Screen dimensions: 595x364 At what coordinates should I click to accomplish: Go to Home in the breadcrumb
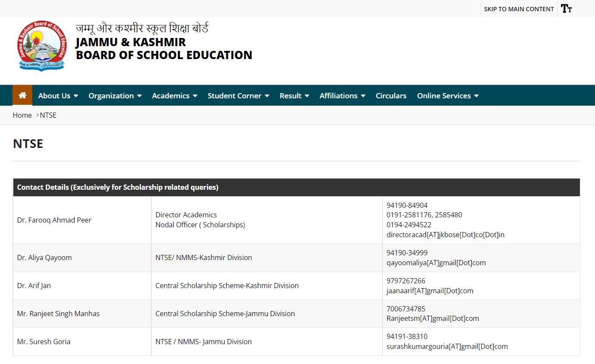22,115
